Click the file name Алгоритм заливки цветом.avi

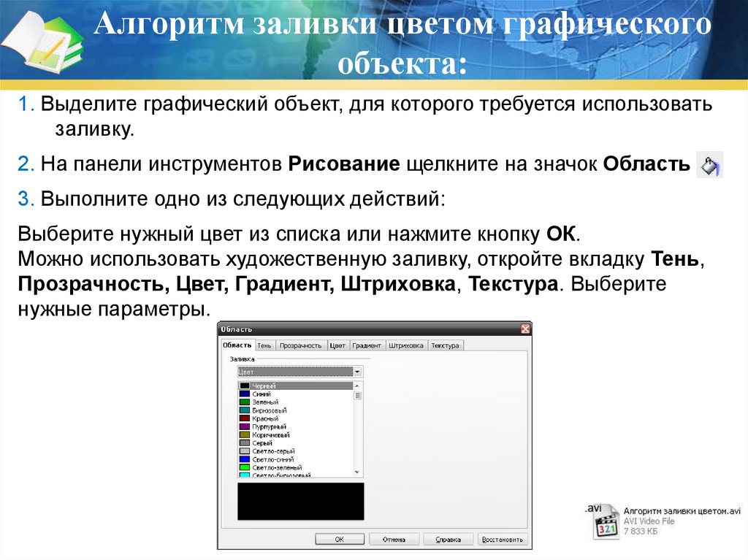(x=682, y=511)
